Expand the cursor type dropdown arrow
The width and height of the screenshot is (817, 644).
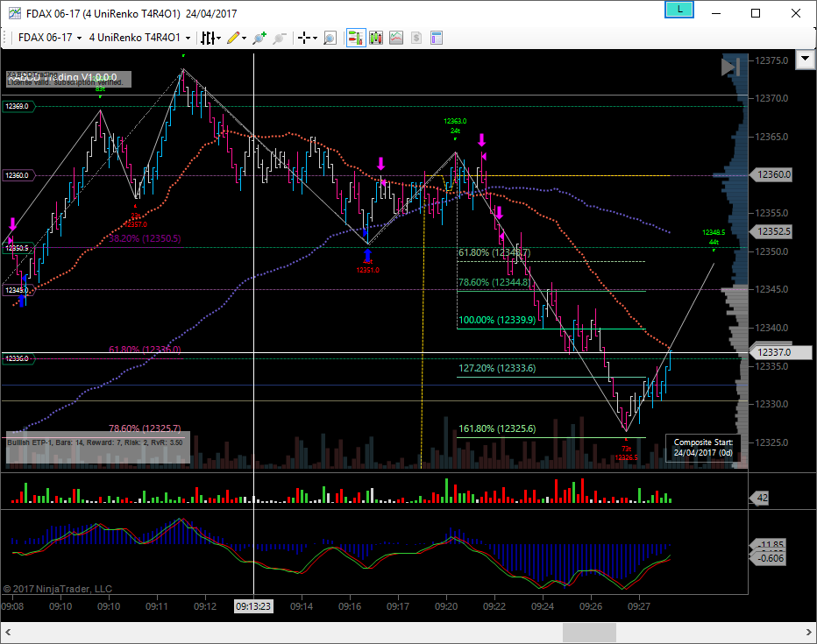pyautogui.click(x=316, y=38)
